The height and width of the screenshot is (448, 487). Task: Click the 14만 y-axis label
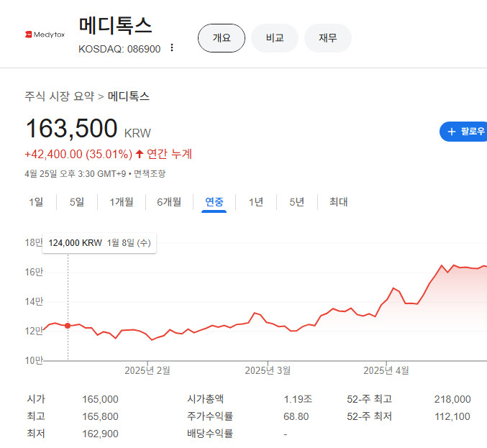pos(34,302)
